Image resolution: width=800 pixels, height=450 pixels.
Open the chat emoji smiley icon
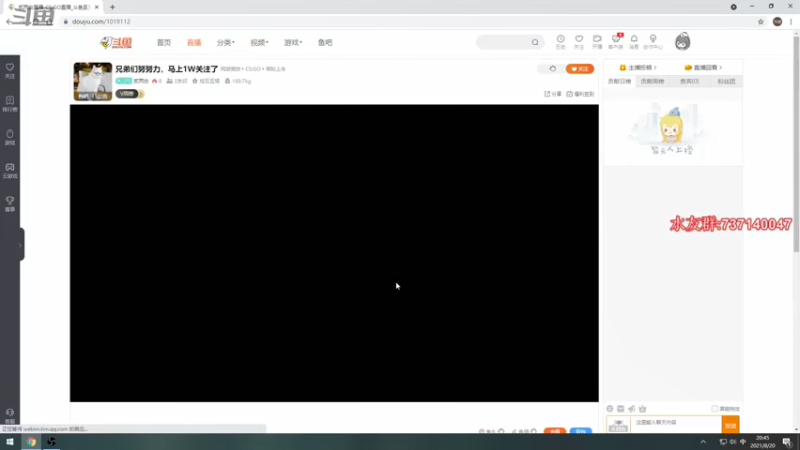pyautogui.click(x=610, y=409)
